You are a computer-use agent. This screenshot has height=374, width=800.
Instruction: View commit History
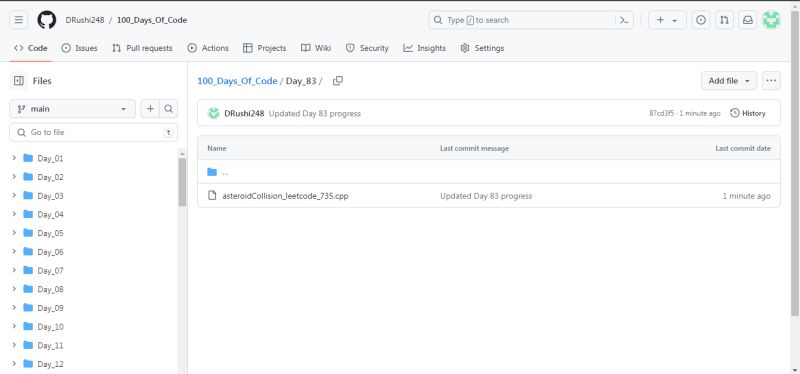(748, 113)
